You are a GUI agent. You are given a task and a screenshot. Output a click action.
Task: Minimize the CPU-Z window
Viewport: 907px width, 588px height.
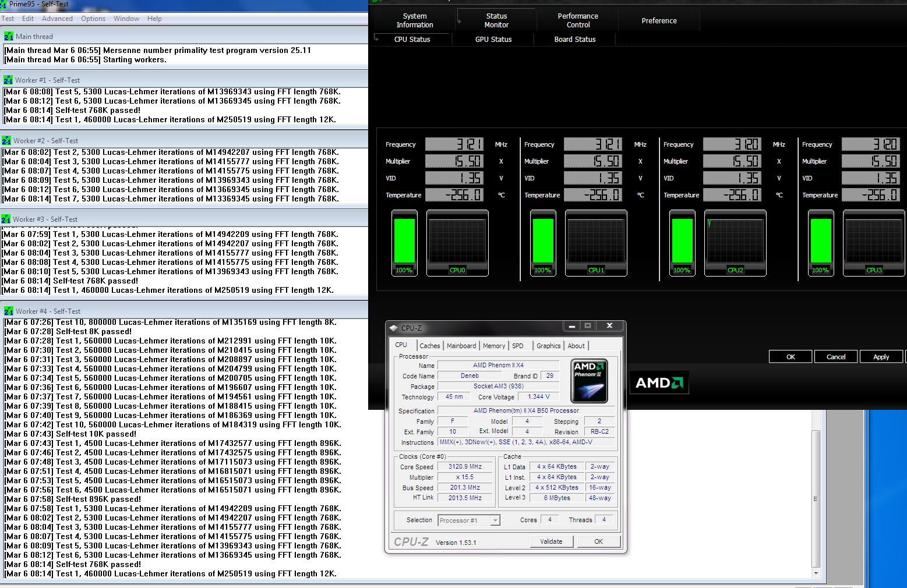(x=572, y=326)
